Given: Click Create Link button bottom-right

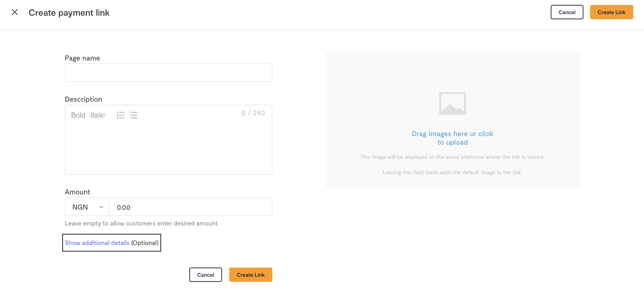Looking at the screenshot, I should [x=250, y=274].
